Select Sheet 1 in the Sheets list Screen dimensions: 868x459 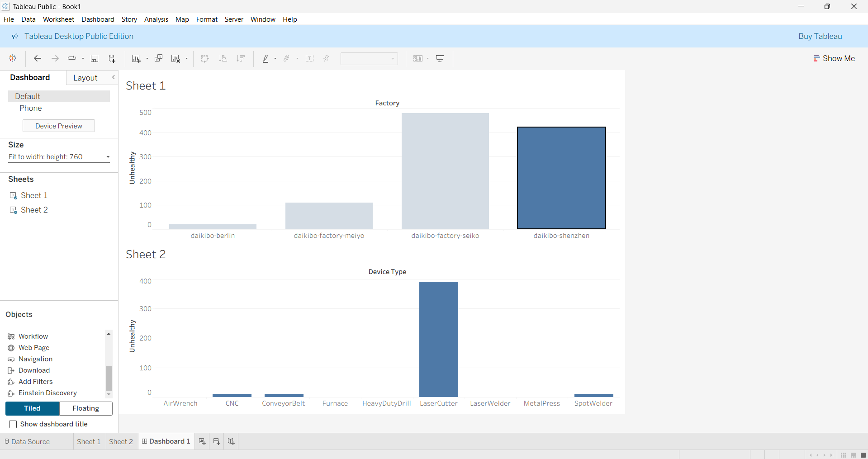(34, 195)
